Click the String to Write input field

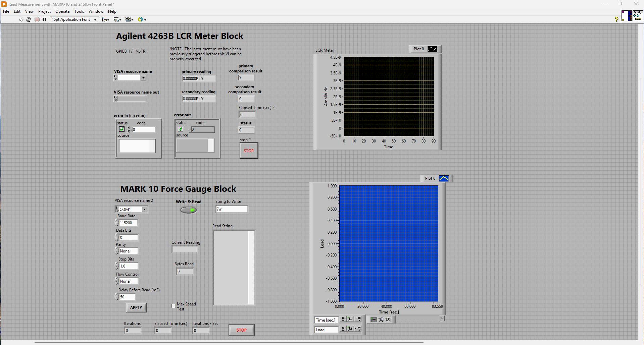click(x=232, y=209)
